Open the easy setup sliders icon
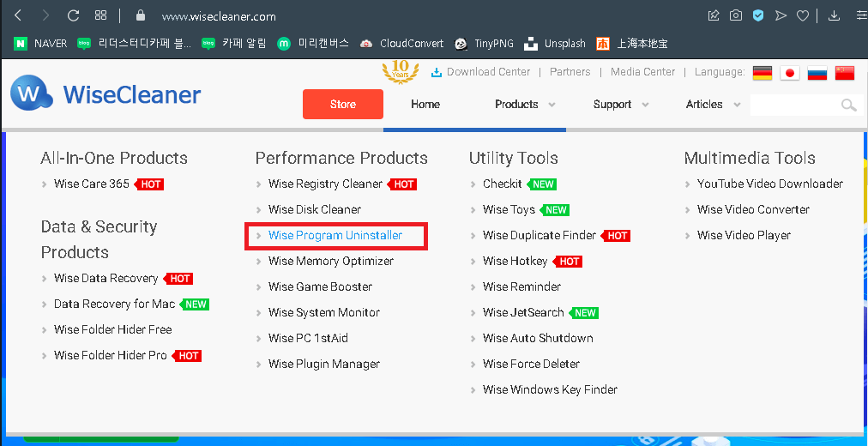The height and width of the screenshot is (446, 868). [862, 15]
